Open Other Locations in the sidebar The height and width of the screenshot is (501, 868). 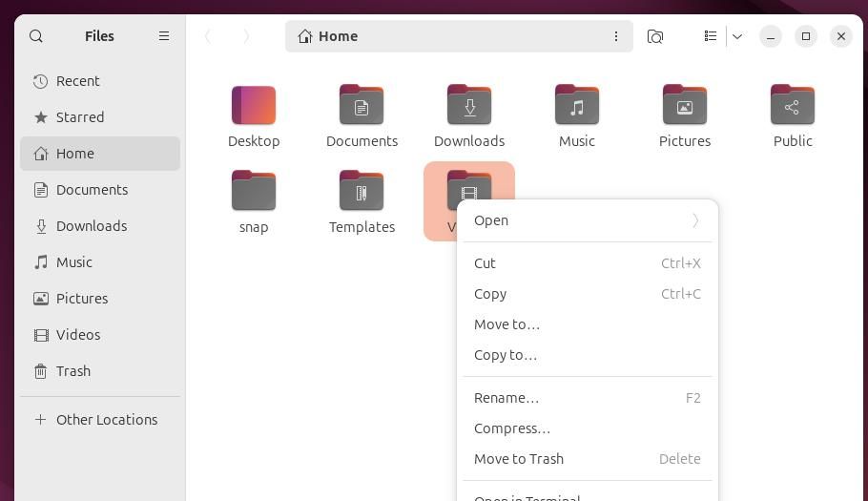[100, 420]
